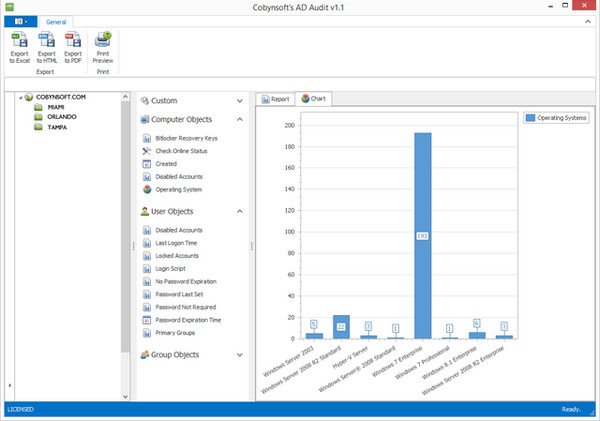Click the Created calendar icon

(147, 164)
